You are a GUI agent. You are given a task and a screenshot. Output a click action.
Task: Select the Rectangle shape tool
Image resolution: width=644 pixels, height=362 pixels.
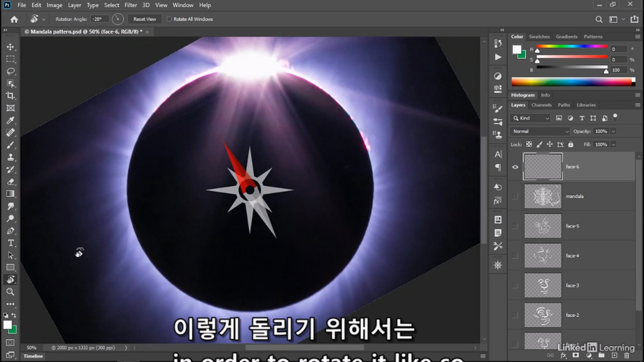[x=11, y=267]
